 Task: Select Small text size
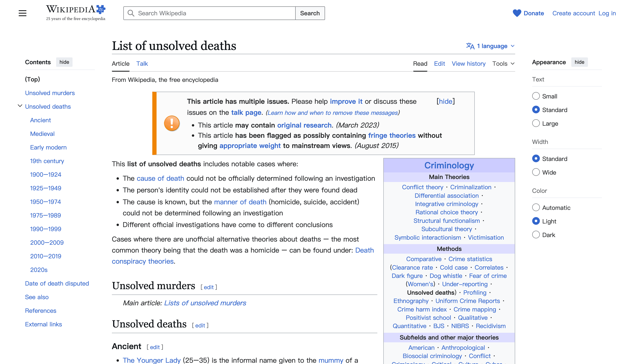[x=536, y=96]
